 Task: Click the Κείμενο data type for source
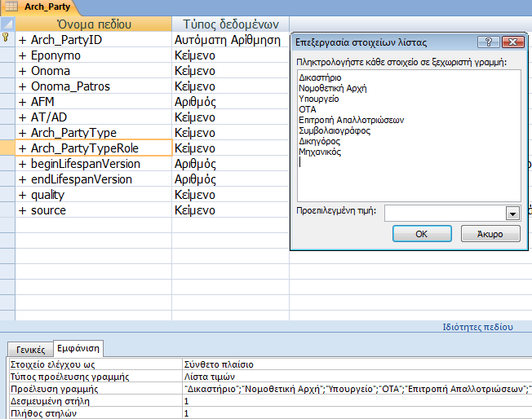[231, 210]
